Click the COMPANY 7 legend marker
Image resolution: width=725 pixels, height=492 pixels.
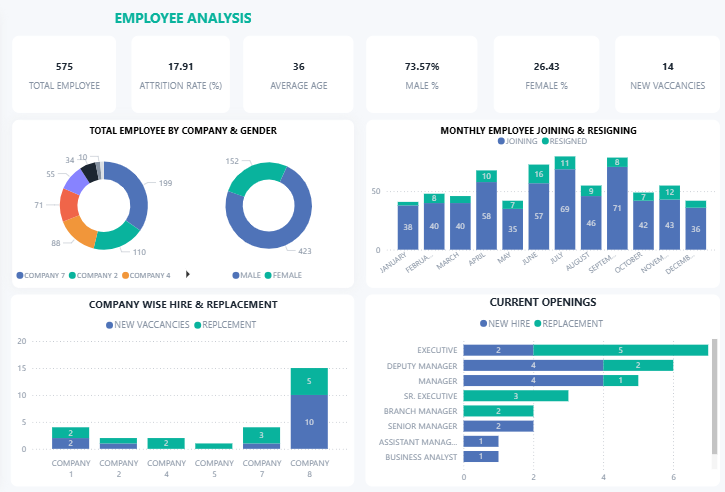[20, 275]
